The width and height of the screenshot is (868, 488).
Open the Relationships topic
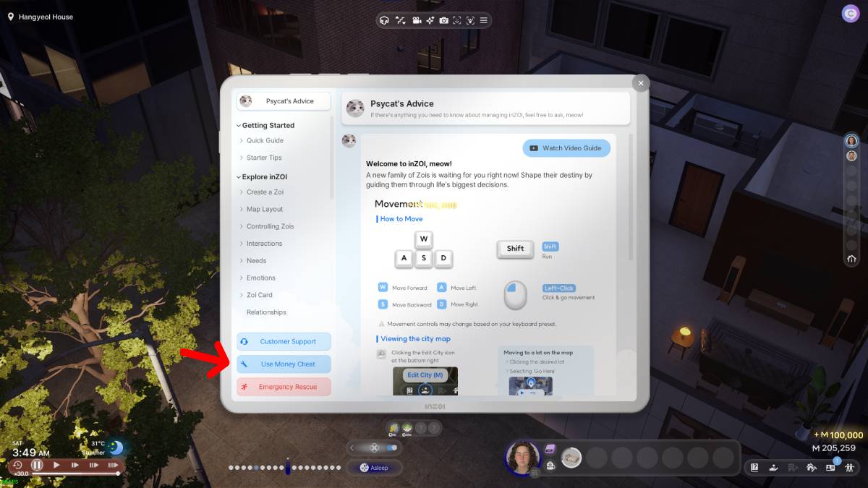[x=266, y=312]
